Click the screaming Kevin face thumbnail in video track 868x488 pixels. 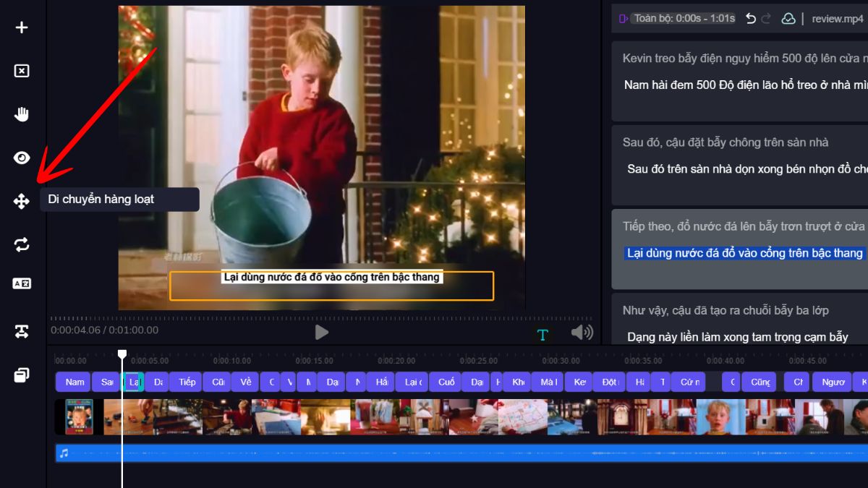721,417
